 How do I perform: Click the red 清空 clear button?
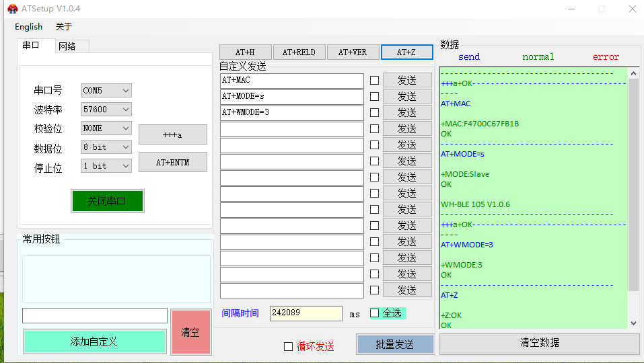point(190,332)
